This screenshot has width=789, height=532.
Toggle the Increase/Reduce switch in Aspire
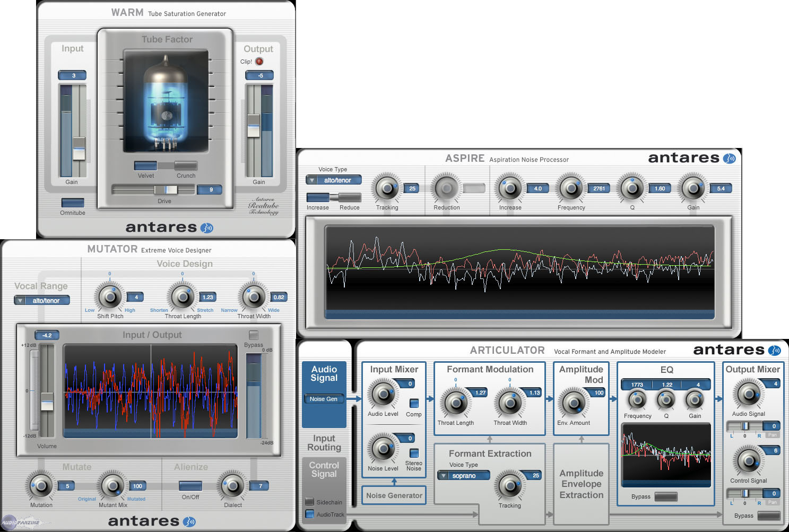pos(334,197)
